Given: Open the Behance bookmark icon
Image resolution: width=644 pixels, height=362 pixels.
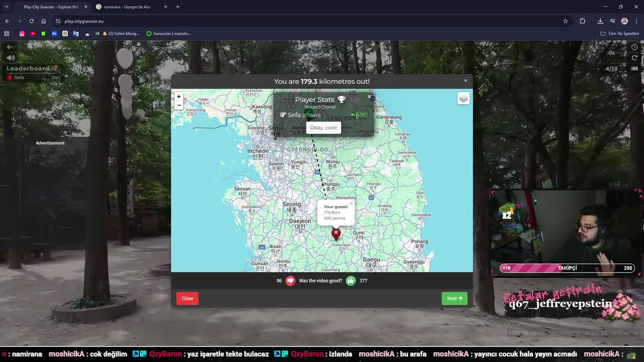Looking at the screenshot, I should point(54,34).
